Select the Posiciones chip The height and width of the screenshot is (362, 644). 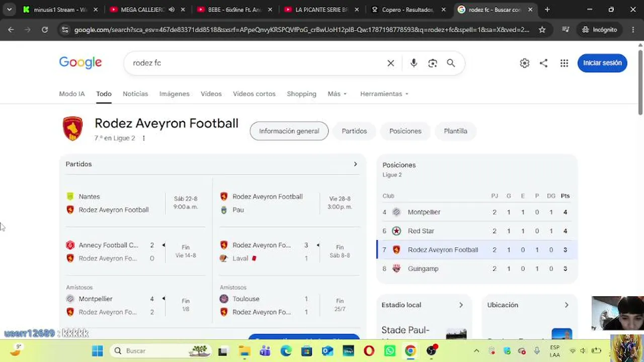406,131
